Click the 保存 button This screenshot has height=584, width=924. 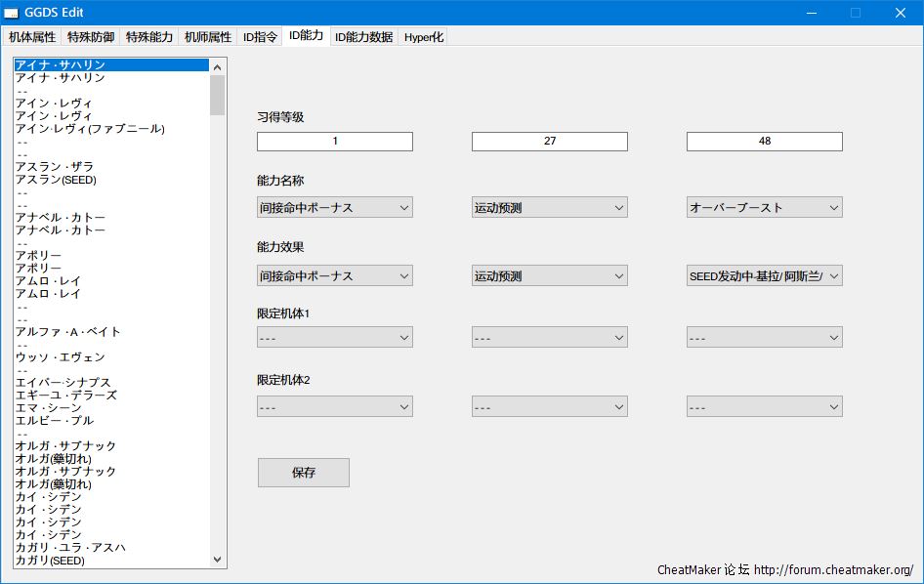click(x=303, y=473)
